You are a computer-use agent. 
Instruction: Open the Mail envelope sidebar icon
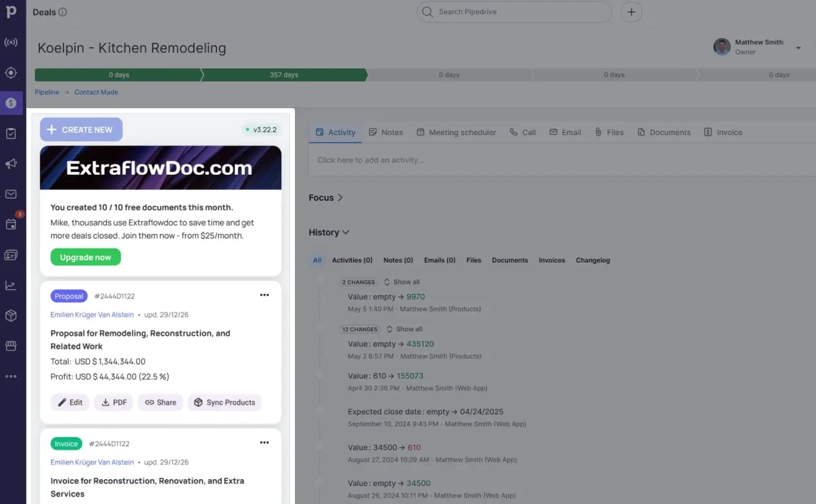pos(11,194)
